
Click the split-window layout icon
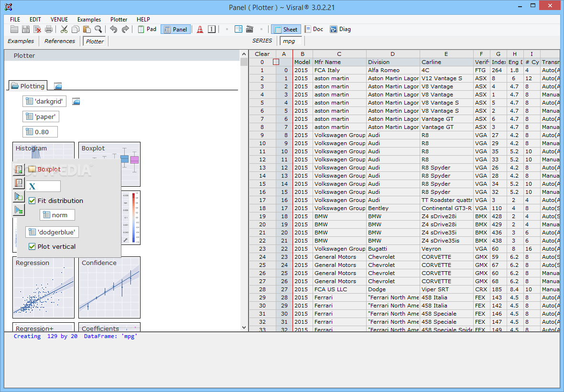239,29
